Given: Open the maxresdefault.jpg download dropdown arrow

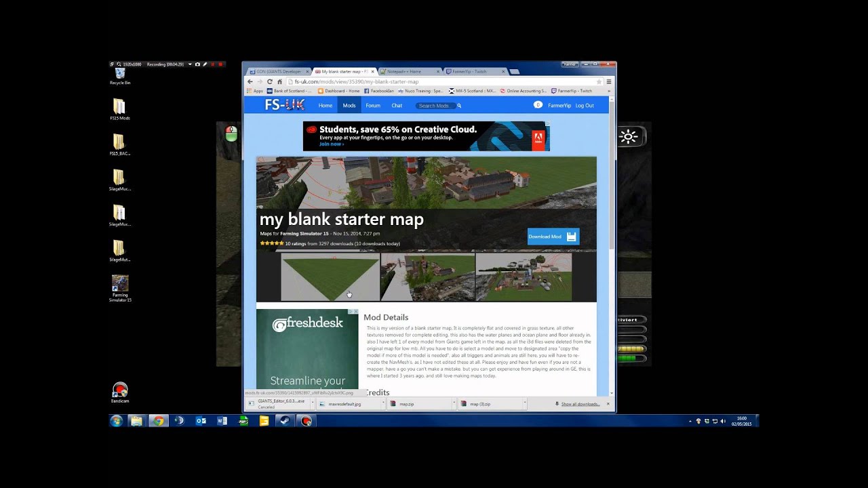Looking at the screenshot, I should 384,403.
